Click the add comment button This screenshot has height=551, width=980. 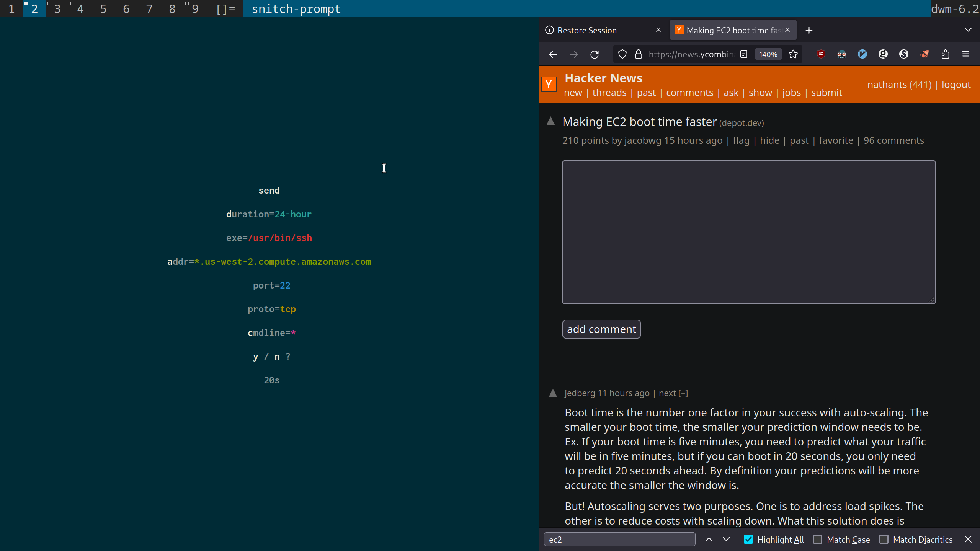click(x=601, y=329)
